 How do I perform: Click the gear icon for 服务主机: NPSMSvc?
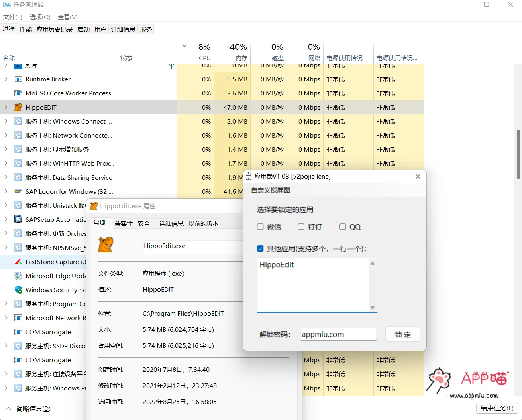[18, 248]
